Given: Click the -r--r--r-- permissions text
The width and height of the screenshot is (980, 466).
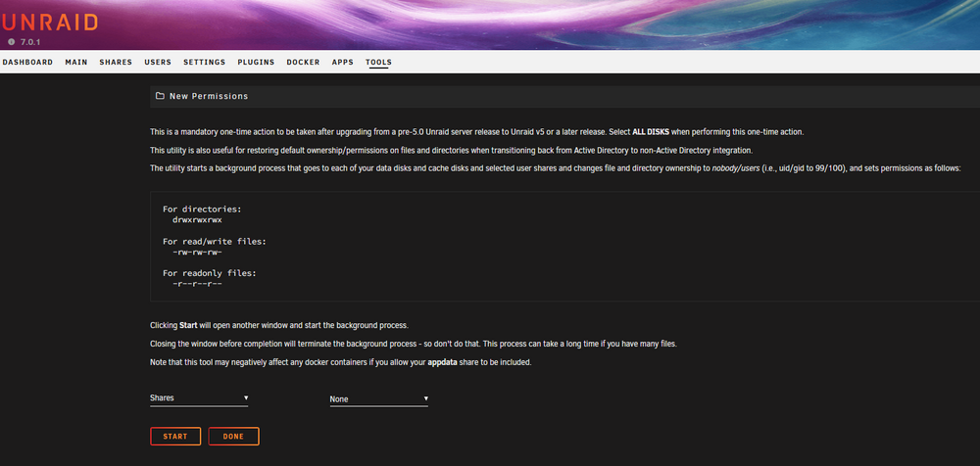Looking at the screenshot, I should tap(198, 284).
